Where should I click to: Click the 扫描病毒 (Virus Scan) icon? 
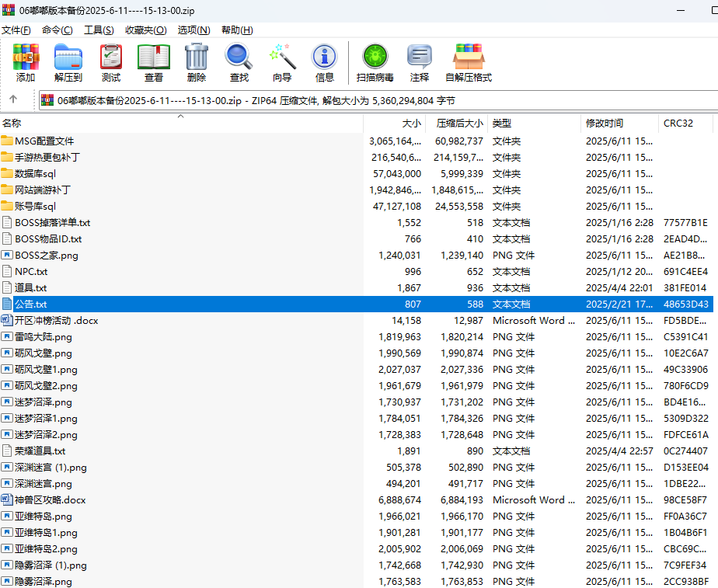375,62
